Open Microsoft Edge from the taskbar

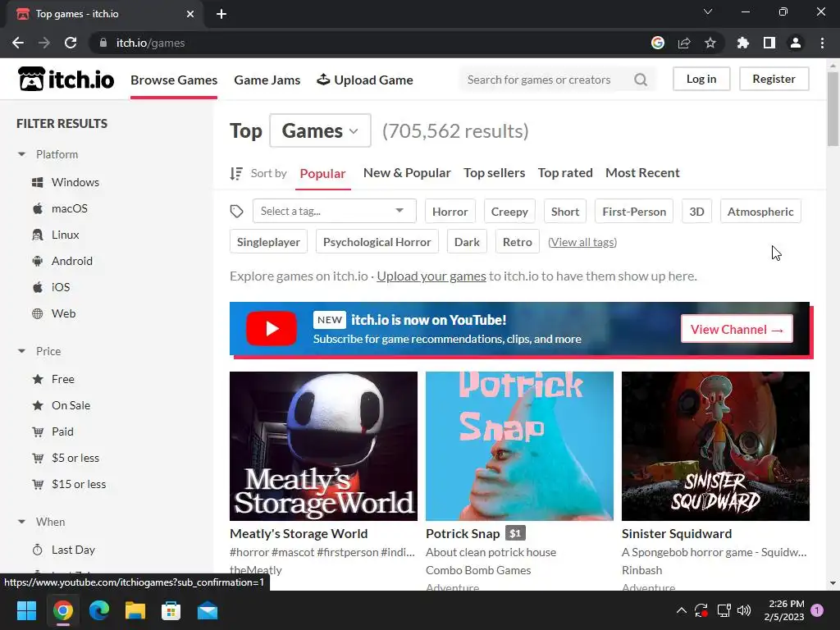click(99, 610)
